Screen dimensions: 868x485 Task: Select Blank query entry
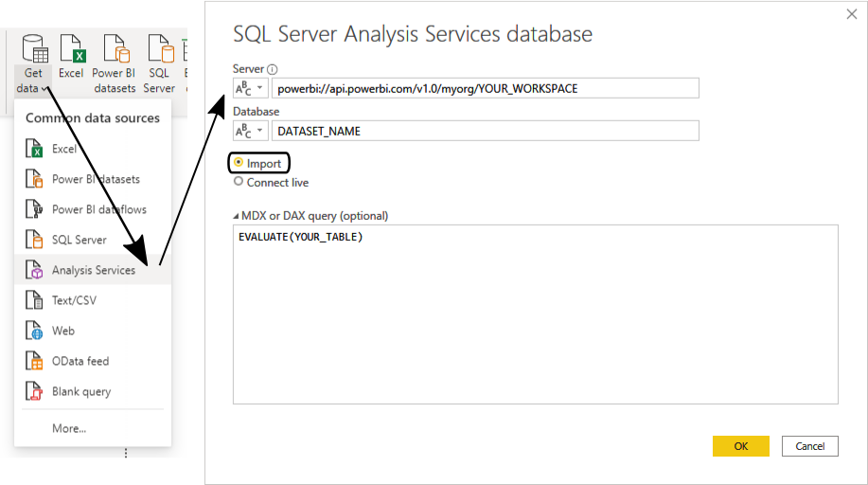pos(93,391)
